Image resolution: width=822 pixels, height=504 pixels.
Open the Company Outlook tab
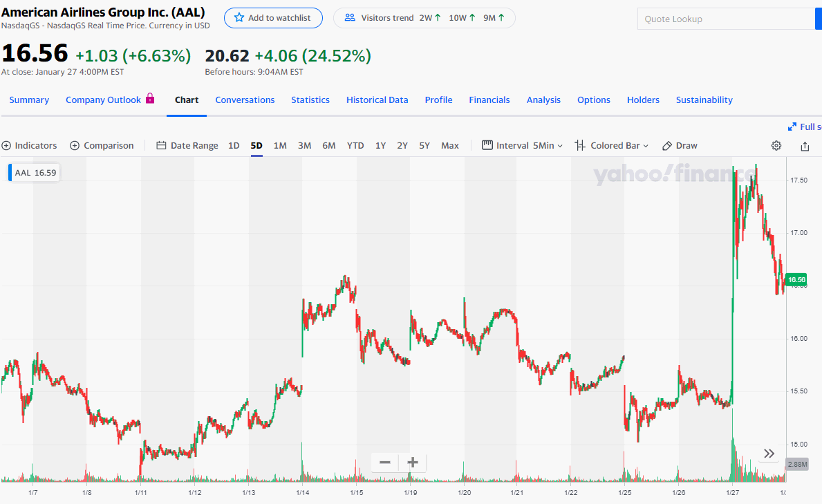103,100
